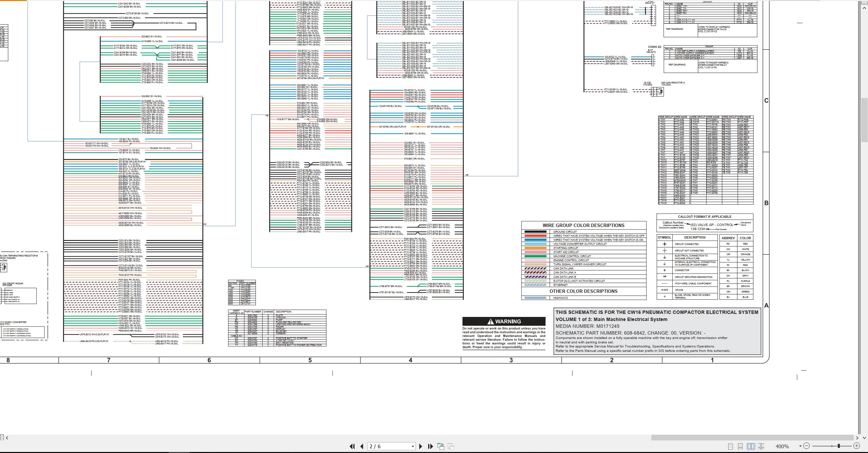Click the HIGHWAYS legend label

coord(560,298)
